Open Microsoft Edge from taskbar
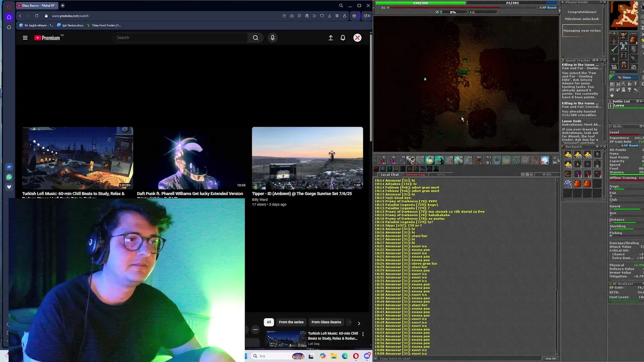Viewport: 644px width, 362px height. click(x=345, y=356)
